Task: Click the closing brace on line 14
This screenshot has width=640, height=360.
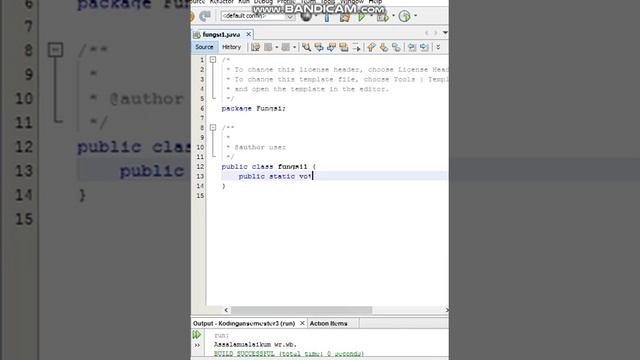Action: tap(224, 186)
